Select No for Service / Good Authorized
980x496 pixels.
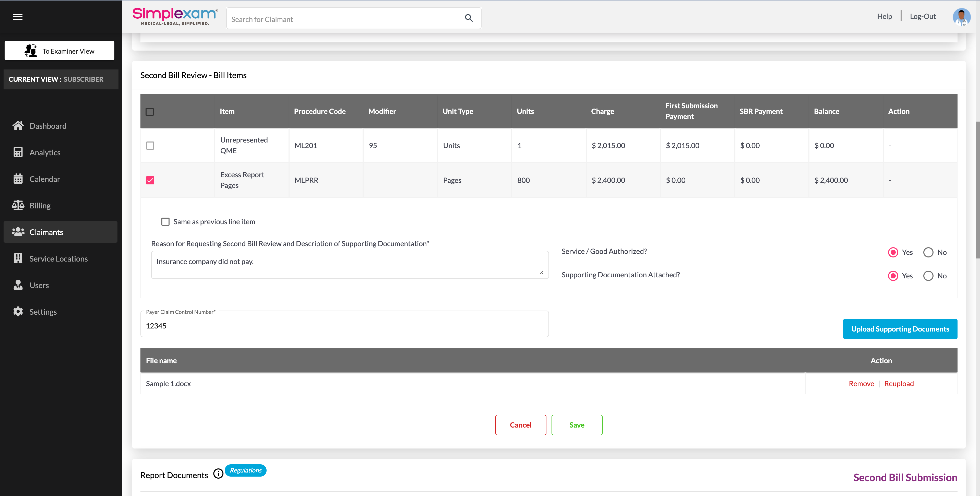[x=928, y=252]
